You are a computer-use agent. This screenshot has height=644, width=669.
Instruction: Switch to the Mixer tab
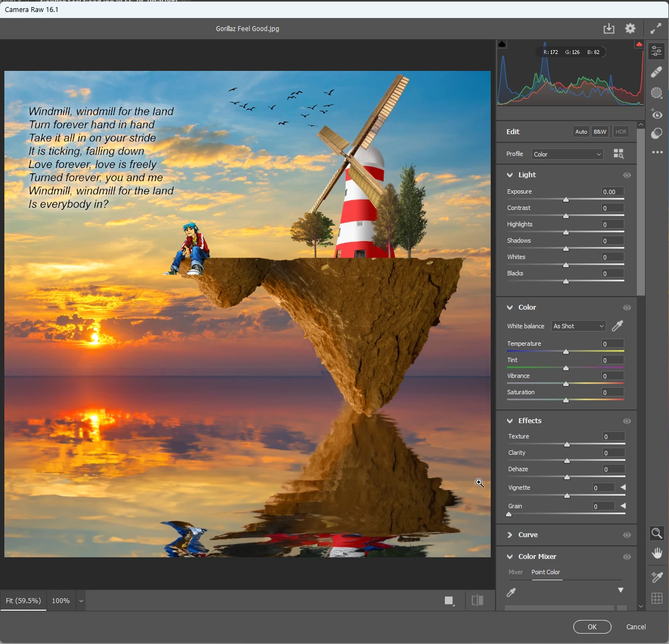pos(515,572)
